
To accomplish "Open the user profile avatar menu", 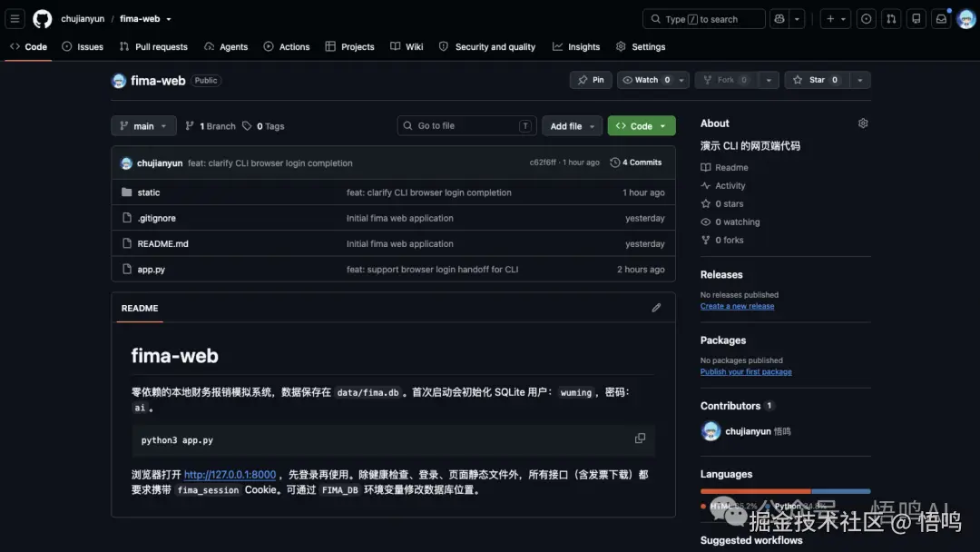I will (x=966, y=19).
